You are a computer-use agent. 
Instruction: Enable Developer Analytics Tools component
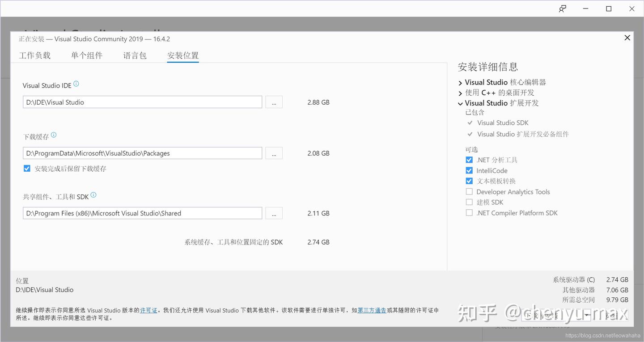coord(469,191)
